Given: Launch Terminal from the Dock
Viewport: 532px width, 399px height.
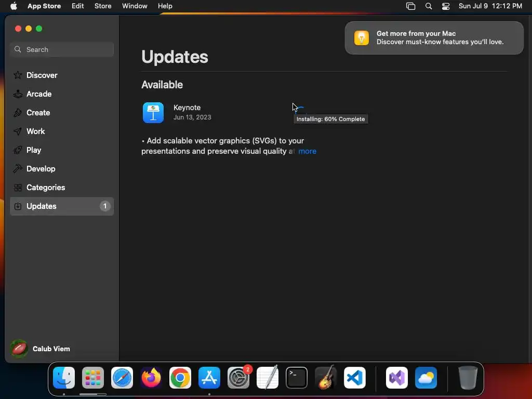Looking at the screenshot, I should tap(297, 378).
